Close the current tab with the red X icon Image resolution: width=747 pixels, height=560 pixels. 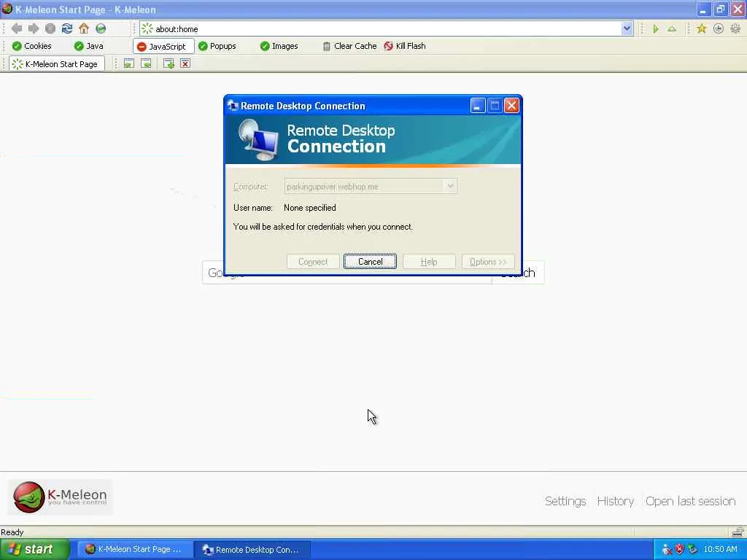pos(185,64)
